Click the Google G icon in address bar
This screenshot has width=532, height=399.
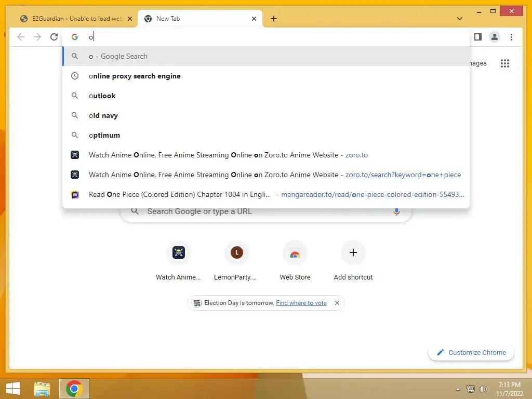(x=75, y=37)
